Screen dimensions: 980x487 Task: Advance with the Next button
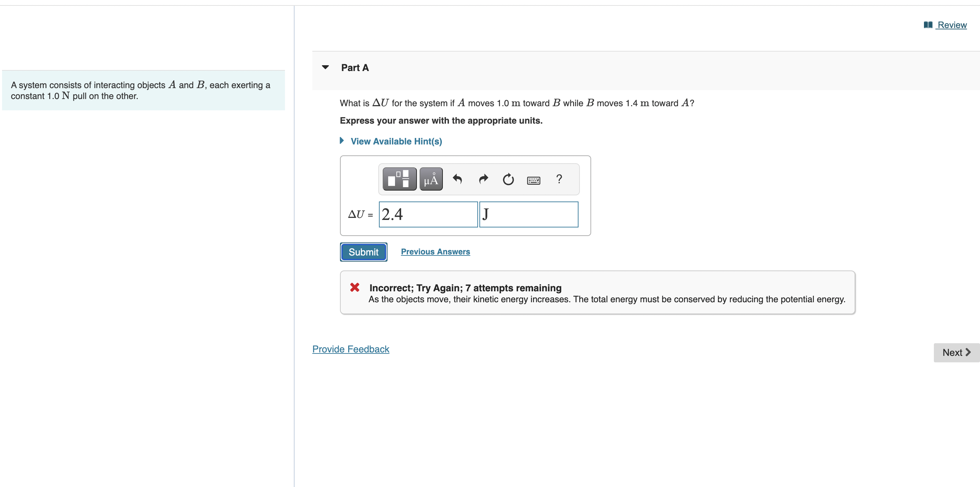[x=956, y=352]
